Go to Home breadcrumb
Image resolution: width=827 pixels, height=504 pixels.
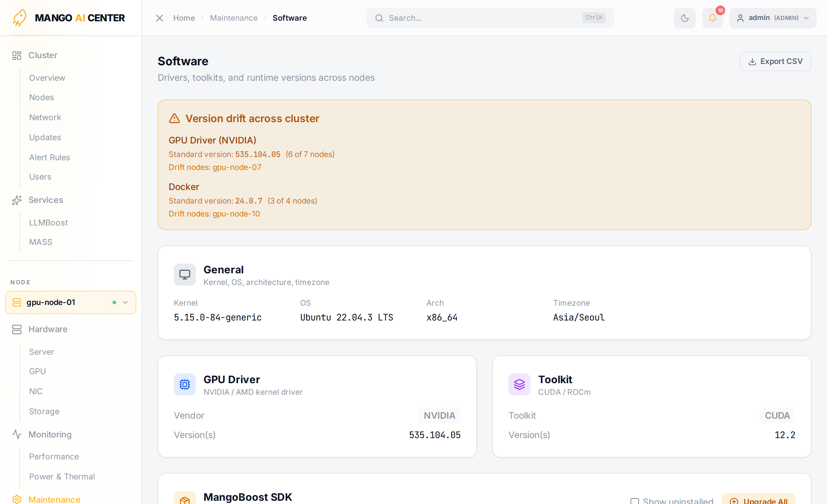(x=184, y=18)
